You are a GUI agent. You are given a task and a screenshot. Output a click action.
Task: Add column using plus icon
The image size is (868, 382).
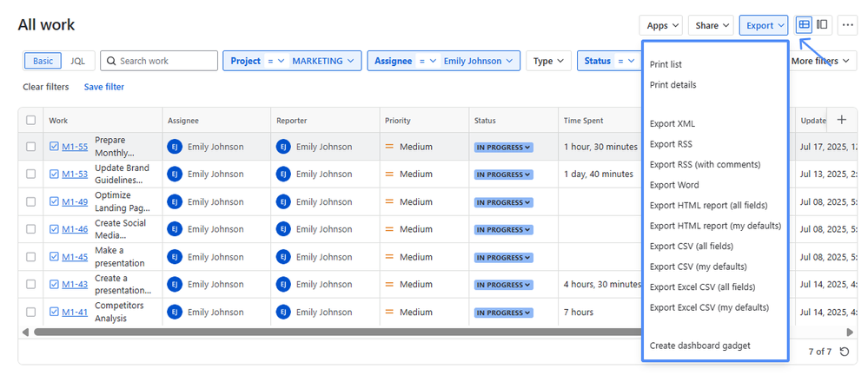(841, 120)
